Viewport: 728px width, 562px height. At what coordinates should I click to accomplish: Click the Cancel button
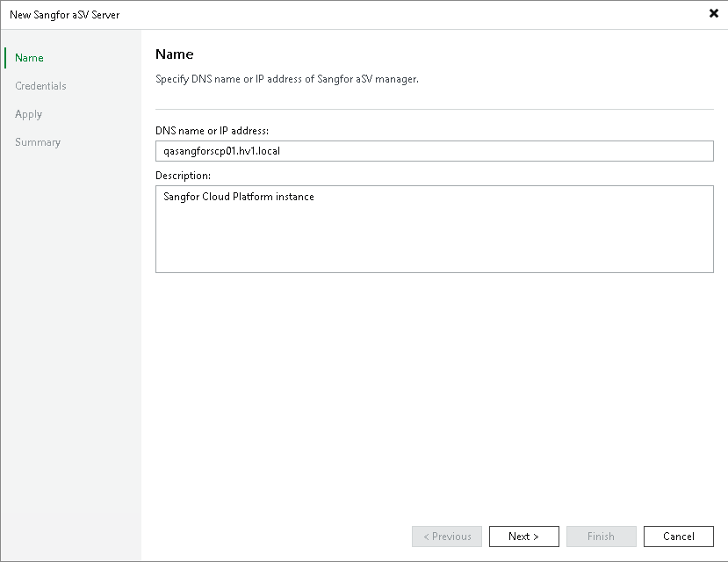(x=678, y=537)
